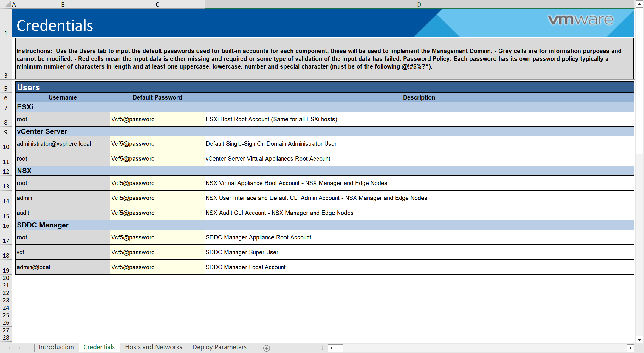Click SDDC Manager root password cell
Image resolution: width=644 pixels, height=353 pixels.
click(157, 237)
